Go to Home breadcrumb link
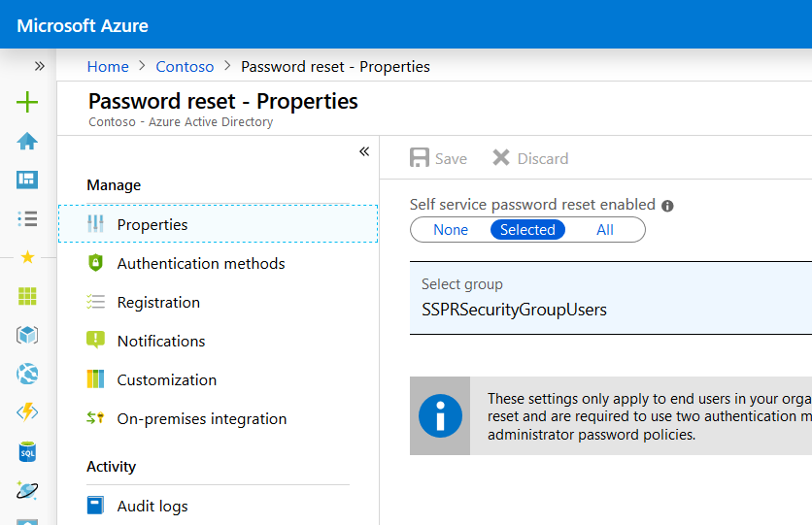This screenshot has width=812, height=525. click(x=108, y=67)
